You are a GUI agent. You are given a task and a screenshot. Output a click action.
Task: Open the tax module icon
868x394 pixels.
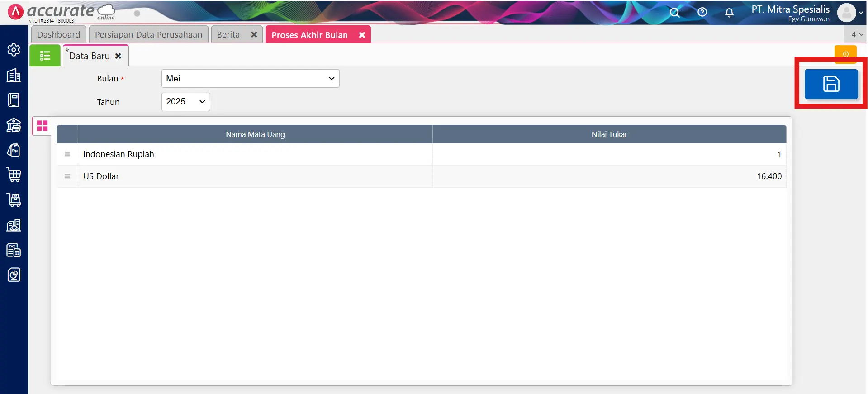[14, 250]
